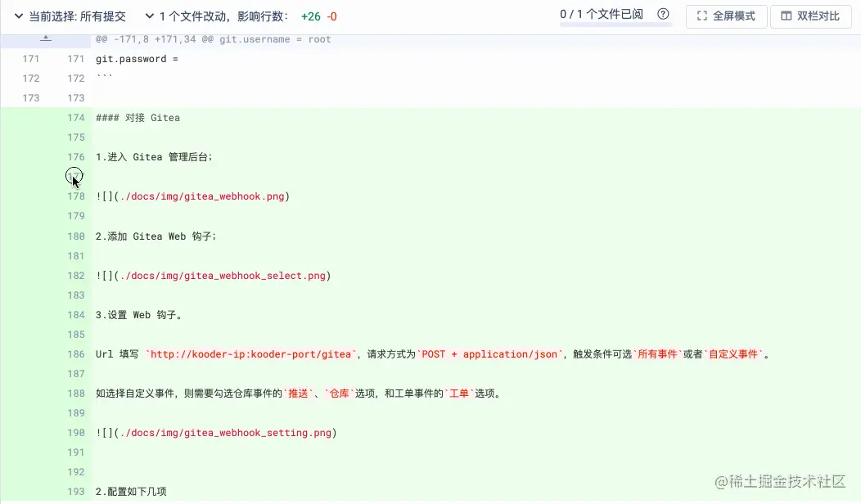
Task: Click the gitea_webhook.png image path
Action: tap(203, 196)
